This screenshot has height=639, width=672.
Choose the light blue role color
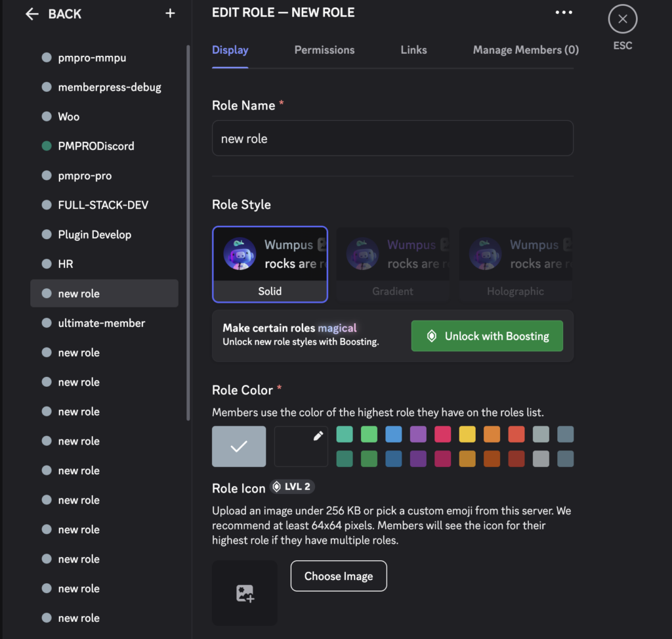(x=394, y=434)
